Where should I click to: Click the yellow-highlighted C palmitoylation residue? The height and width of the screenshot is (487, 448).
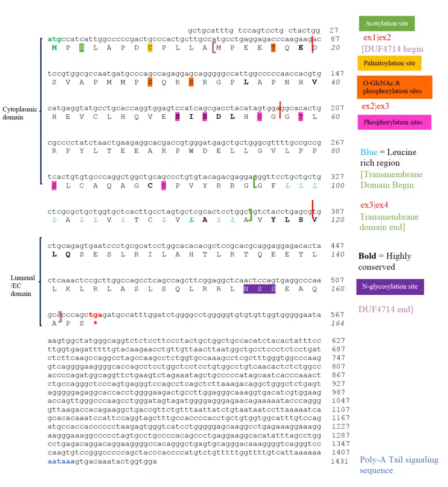click(150, 48)
